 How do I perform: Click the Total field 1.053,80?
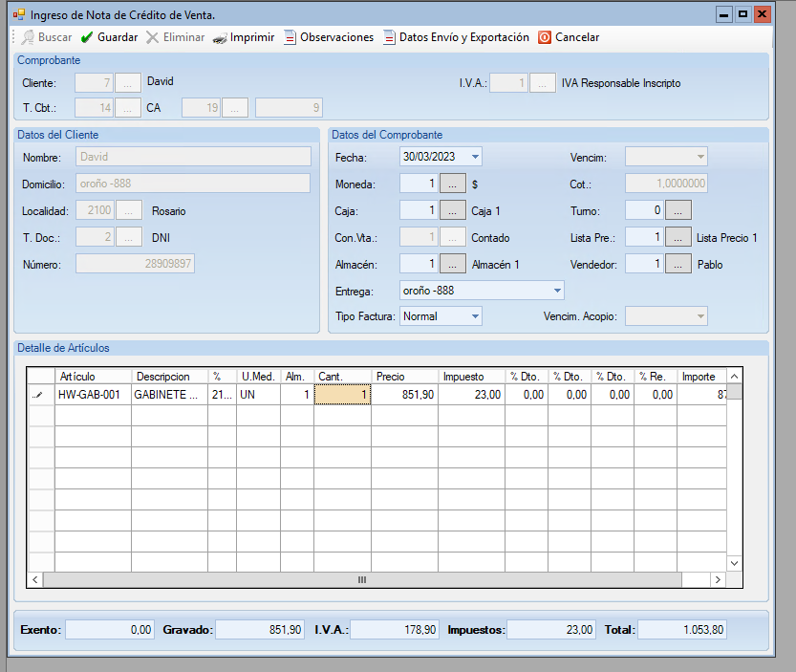681,630
